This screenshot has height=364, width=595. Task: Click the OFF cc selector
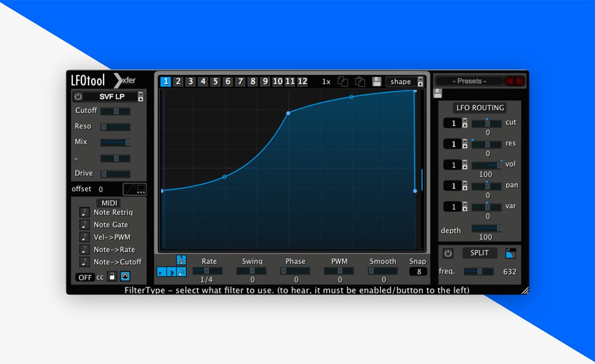coord(85,277)
